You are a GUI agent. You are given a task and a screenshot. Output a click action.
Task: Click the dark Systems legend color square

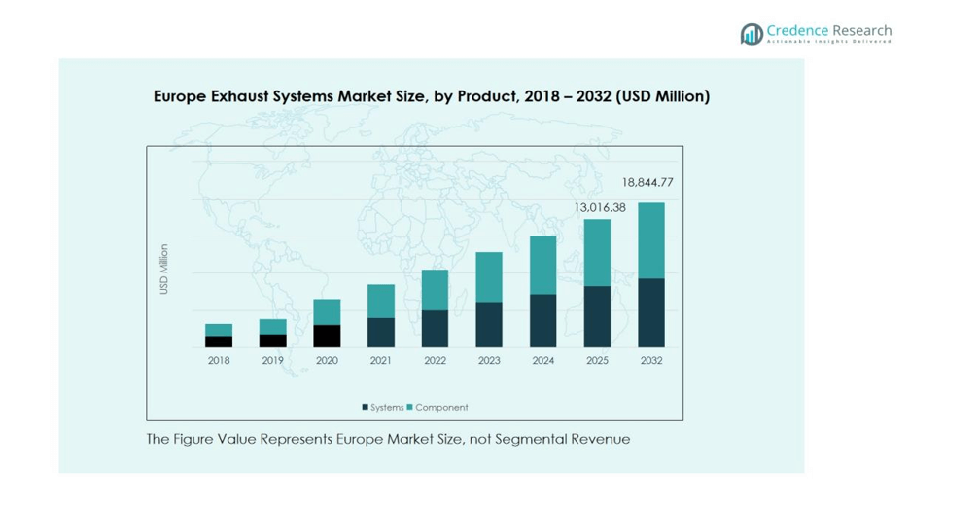[366, 407]
